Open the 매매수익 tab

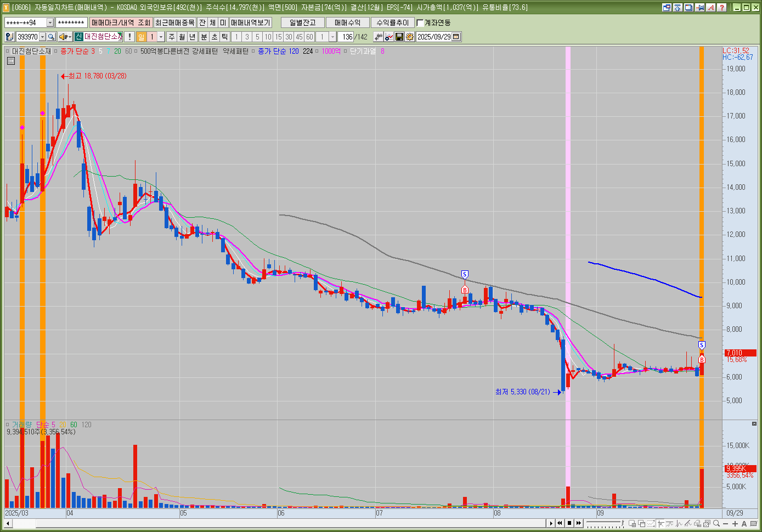[348, 22]
